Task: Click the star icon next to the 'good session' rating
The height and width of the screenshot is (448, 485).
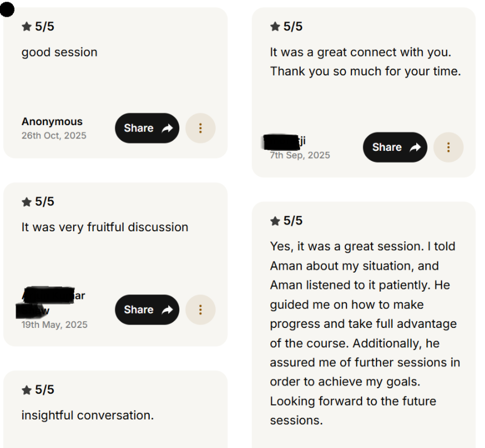Action: coord(26,26)
